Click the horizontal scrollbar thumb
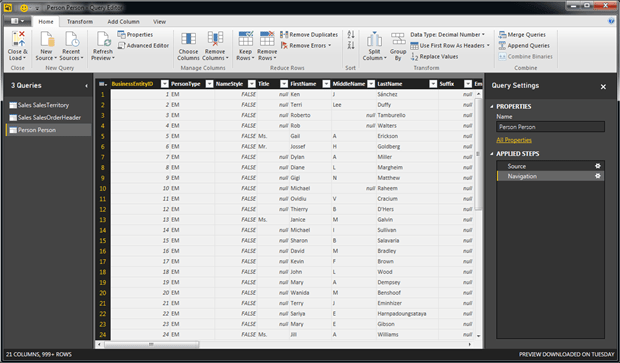This screenshot has width=620, height=363. (151, 344)
